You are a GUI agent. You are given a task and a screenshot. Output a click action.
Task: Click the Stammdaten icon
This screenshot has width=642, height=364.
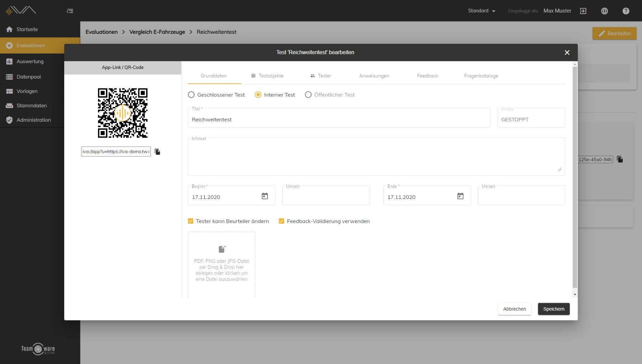[9, 106]
